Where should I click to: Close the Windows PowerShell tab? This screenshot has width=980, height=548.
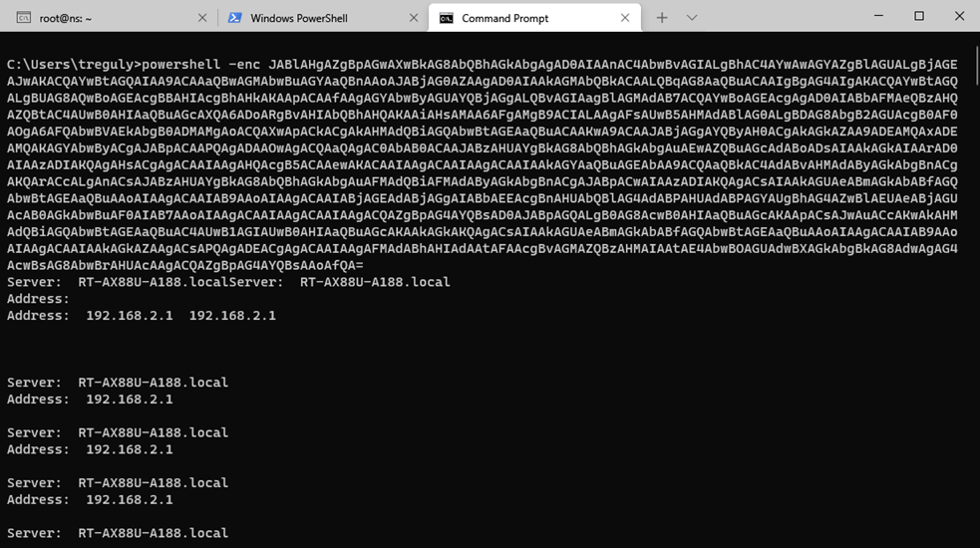pos(414,18)
